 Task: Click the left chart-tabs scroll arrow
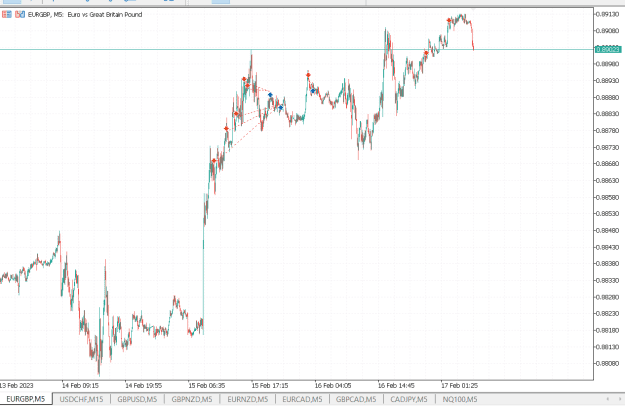click(607, 399)
